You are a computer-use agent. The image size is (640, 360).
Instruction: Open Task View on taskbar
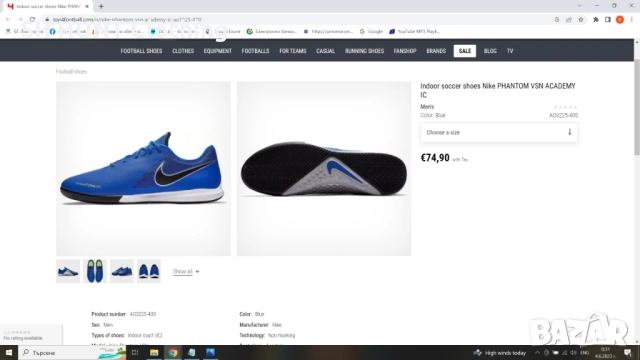coord(135,352)
